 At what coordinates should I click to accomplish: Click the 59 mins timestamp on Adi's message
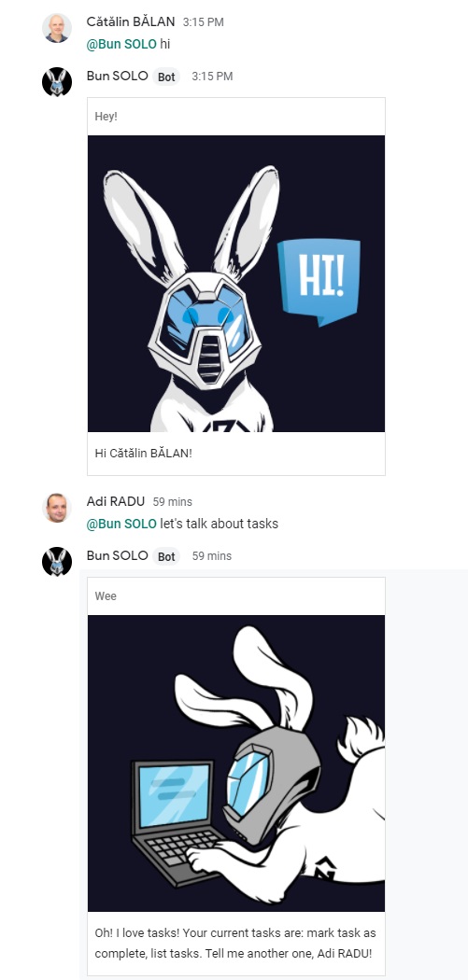coord(173,502)
